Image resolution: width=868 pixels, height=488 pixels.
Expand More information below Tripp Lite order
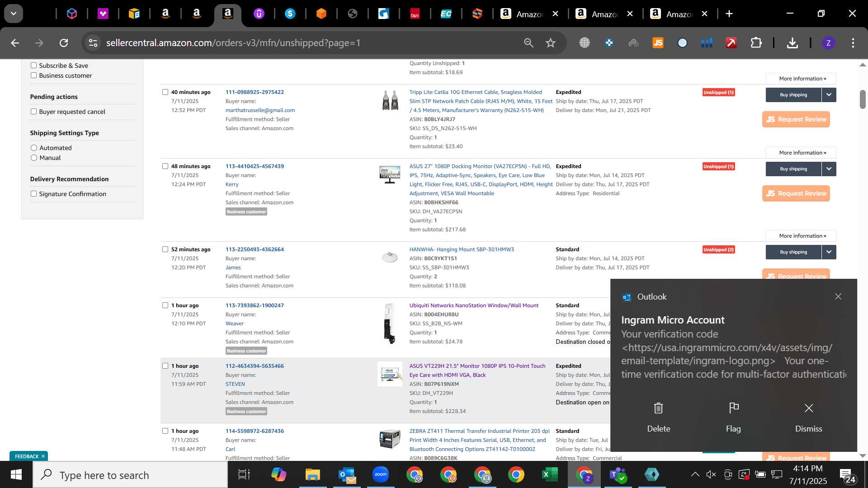pyautogui.click(x=801, y=153)
